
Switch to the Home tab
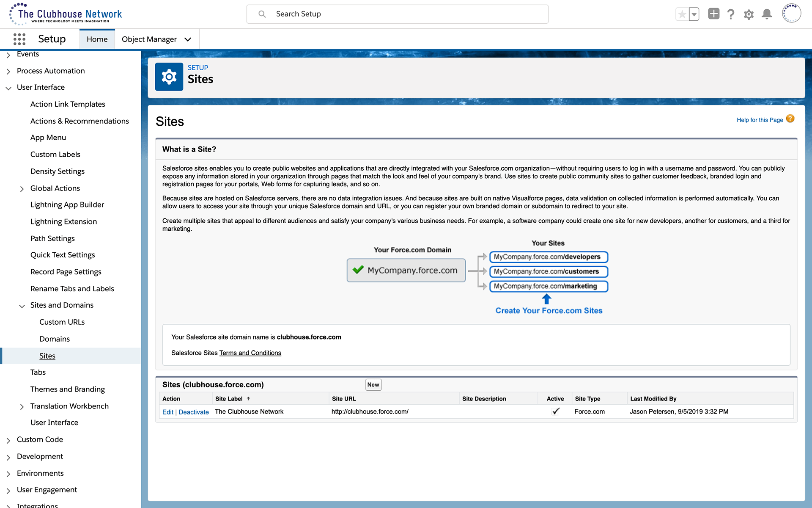click(97, 39)
